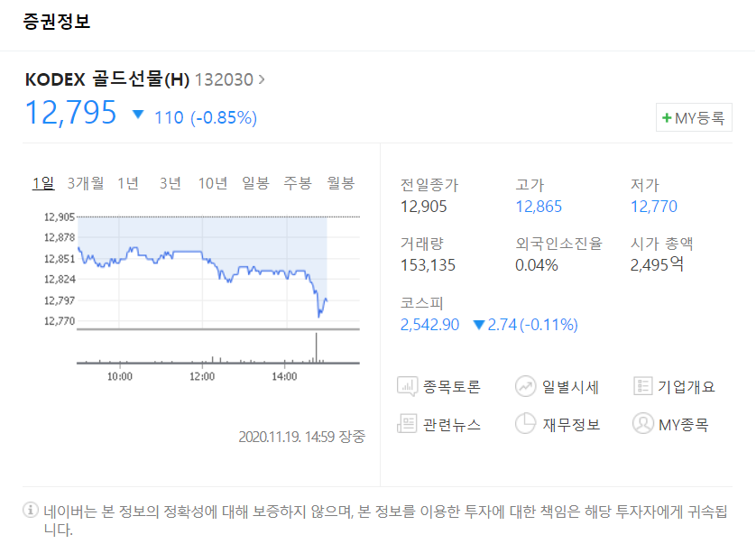The image size is (756, 544).
Task: Open the 관련뉴스 link
Action: pyautogui.click(x=451, y=424)
